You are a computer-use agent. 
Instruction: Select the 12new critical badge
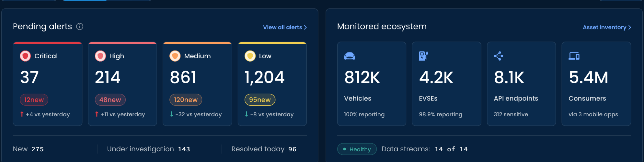pyautogui.click(x=34, y=100)
